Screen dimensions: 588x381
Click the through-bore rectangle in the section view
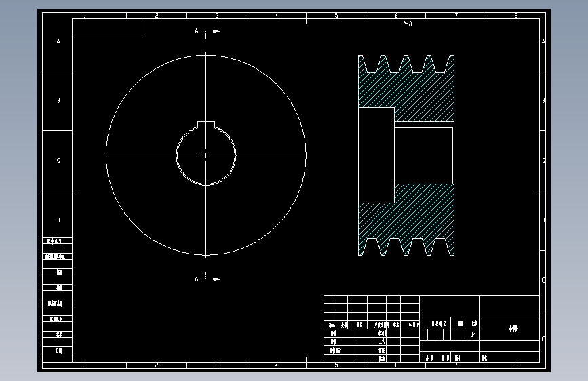424,156
